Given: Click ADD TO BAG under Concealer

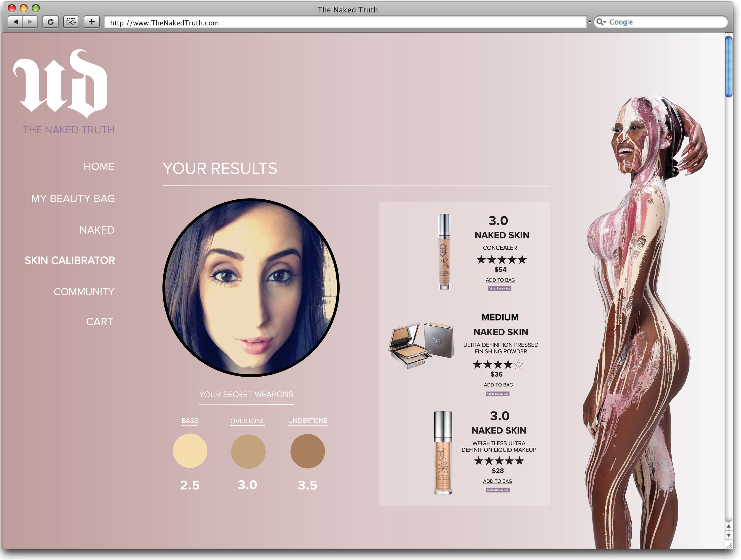Looking at the screenshot, I should 501,280.
